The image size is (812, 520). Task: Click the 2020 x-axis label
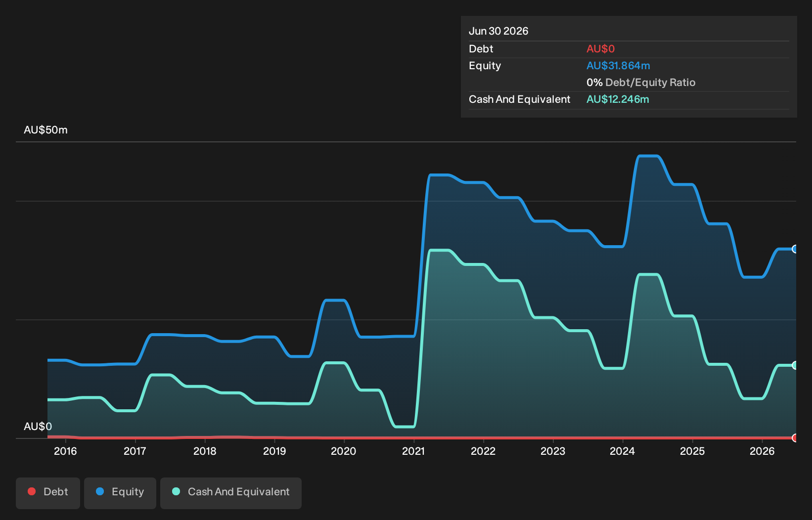tap(344, 451)
